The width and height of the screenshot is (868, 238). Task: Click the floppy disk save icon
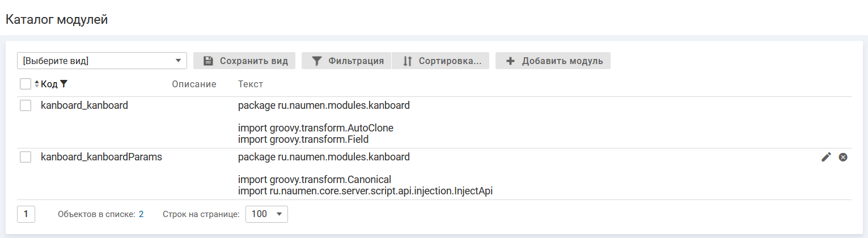(208, 61)
